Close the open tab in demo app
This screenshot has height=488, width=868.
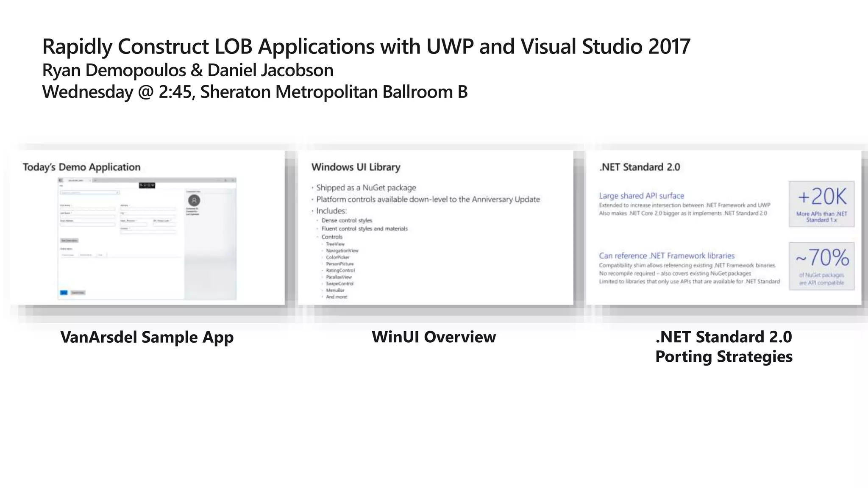(x=90, y=180)
